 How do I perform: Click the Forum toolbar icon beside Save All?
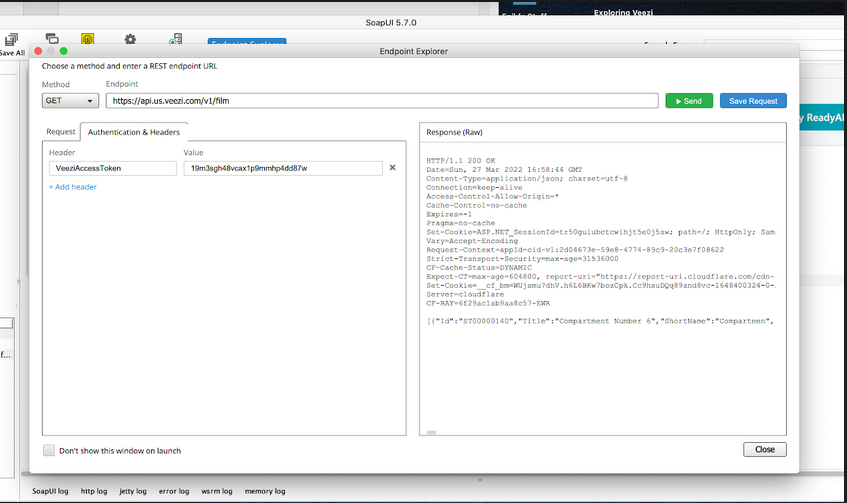click(x=52, y=38)
